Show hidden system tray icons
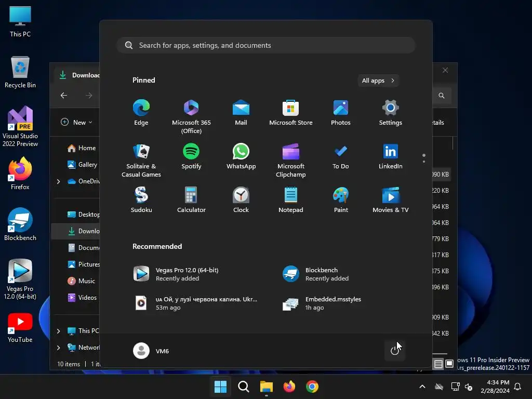Viewport: 532px width, 399px height. [422, 387]
